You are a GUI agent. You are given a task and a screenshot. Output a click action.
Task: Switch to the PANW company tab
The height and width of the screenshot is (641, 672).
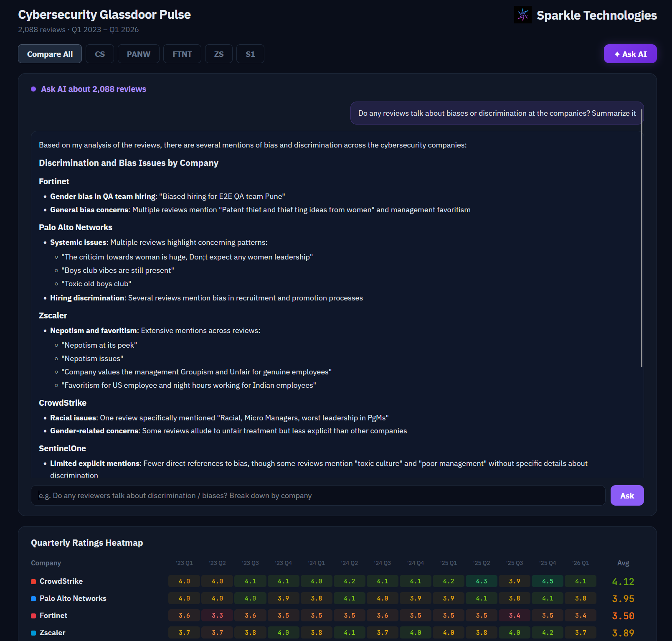[139, 54]
